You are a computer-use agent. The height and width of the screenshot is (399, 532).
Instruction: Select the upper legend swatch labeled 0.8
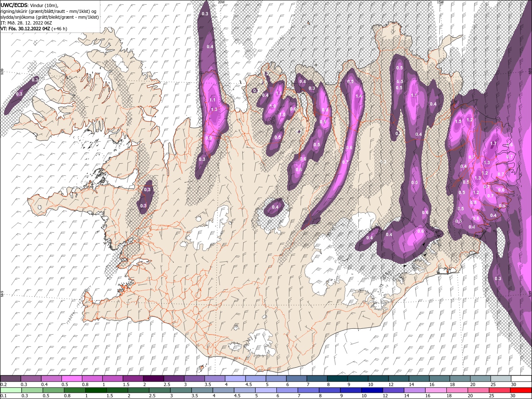pyautogui.click(x=92, y=379)
